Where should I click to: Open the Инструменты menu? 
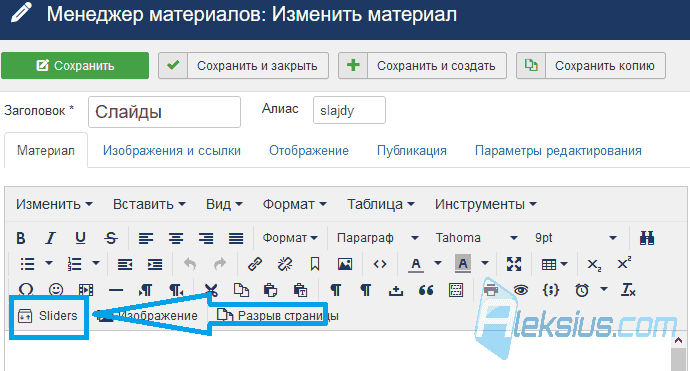point(486,204)
